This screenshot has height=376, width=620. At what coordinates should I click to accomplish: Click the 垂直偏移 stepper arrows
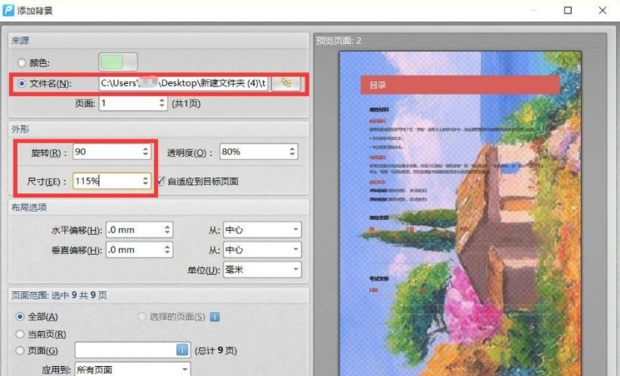(167, 249)
